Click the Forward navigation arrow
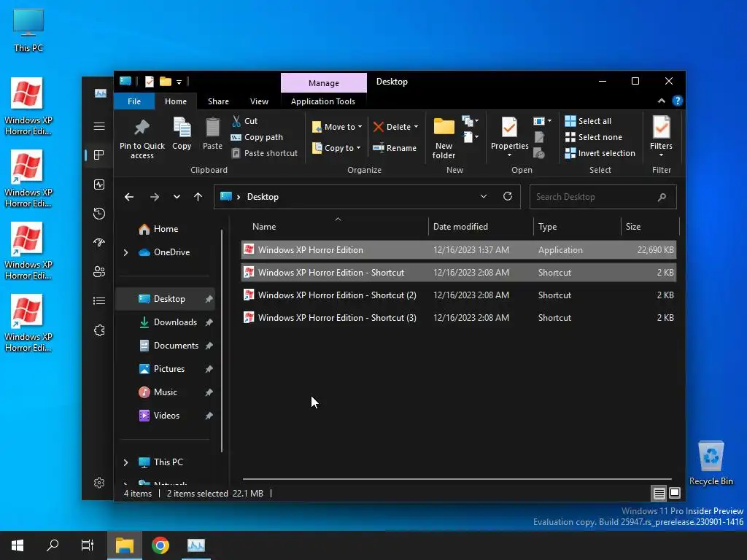The image size is (747, 560). [x=155, y=197]
